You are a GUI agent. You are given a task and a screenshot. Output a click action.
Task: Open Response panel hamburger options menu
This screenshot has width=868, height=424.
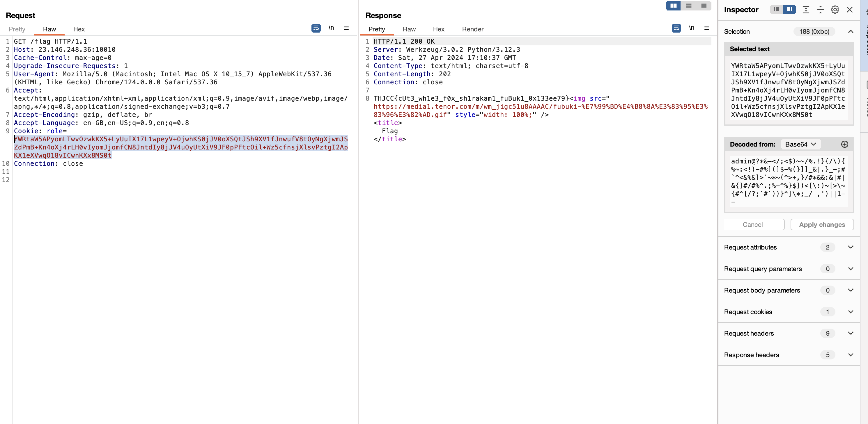pyautogui.click(x=707, y=28)
